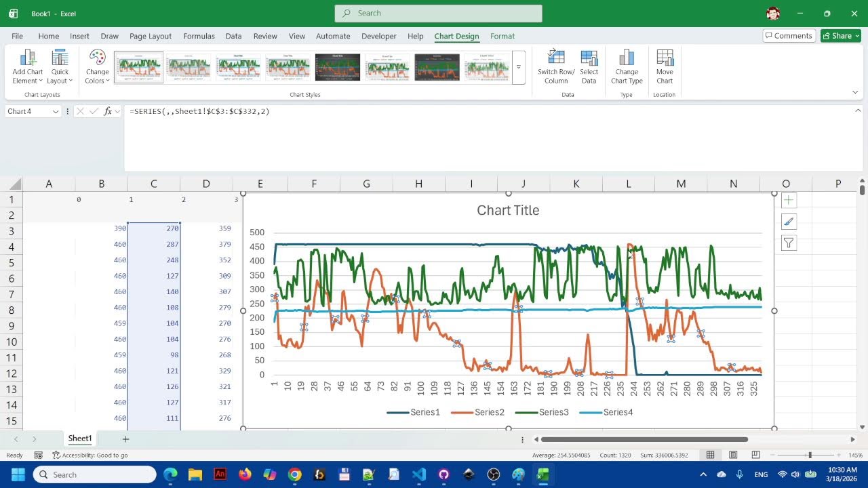Viewport: 868px width, 488px height.
Task: Adjust the zoom slider in status bar
Action: pyautogui.click(x=810, y=455)
